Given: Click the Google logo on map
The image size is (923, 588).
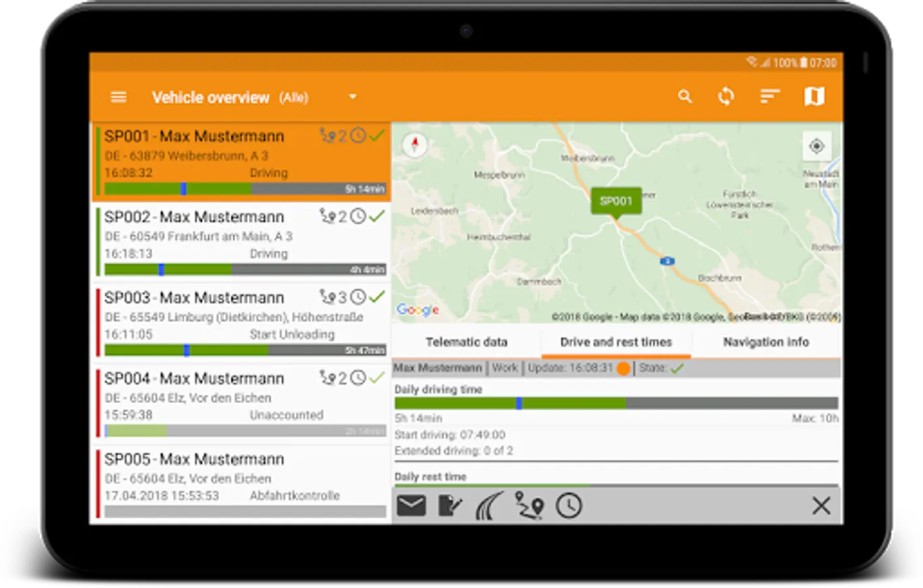Looking at the screenshot, I should (x=418, y=310).
